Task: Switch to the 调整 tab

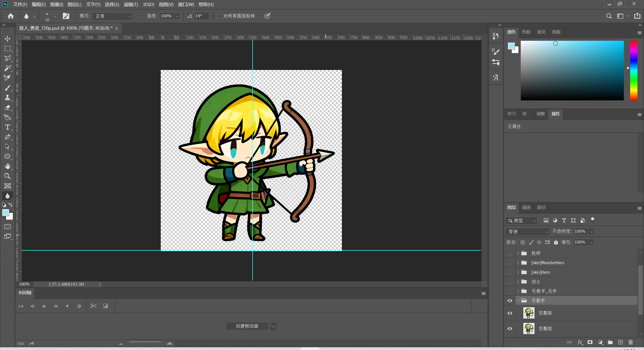Action: pyautogui.click(x=540, y=114)
